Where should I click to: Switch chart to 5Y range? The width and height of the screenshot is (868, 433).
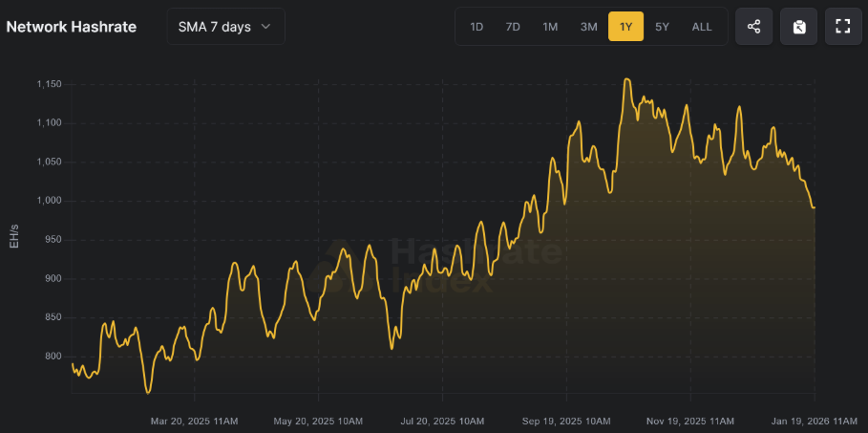click(x=662, y=27)
